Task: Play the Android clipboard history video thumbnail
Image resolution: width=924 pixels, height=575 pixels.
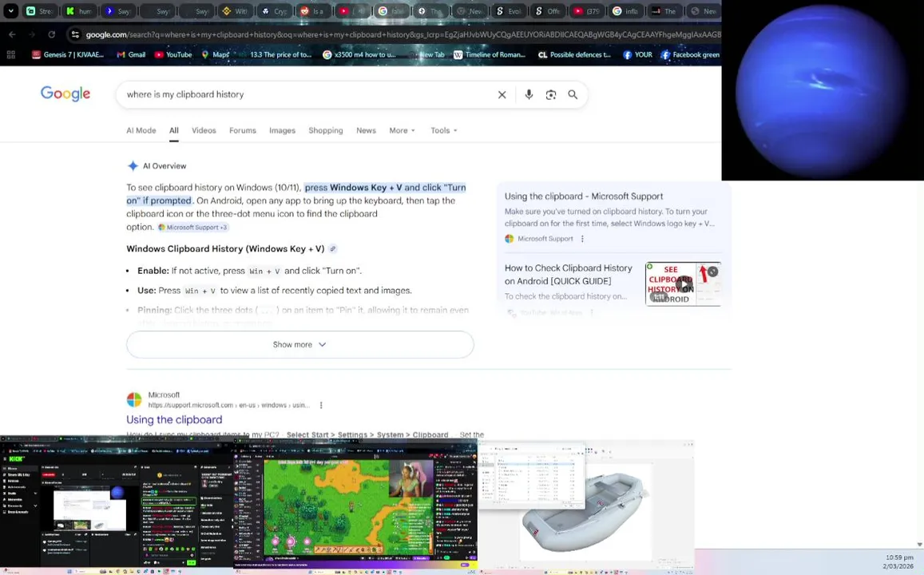Action: coord(683,284)
